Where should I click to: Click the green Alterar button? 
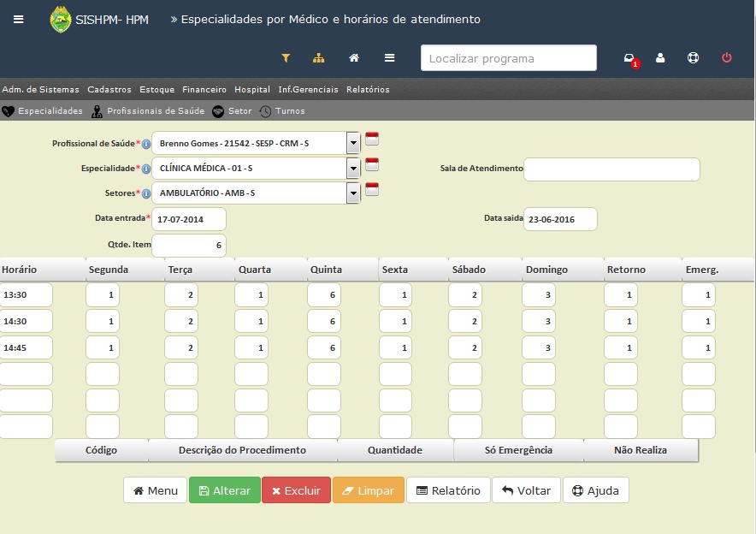(225, 490)
